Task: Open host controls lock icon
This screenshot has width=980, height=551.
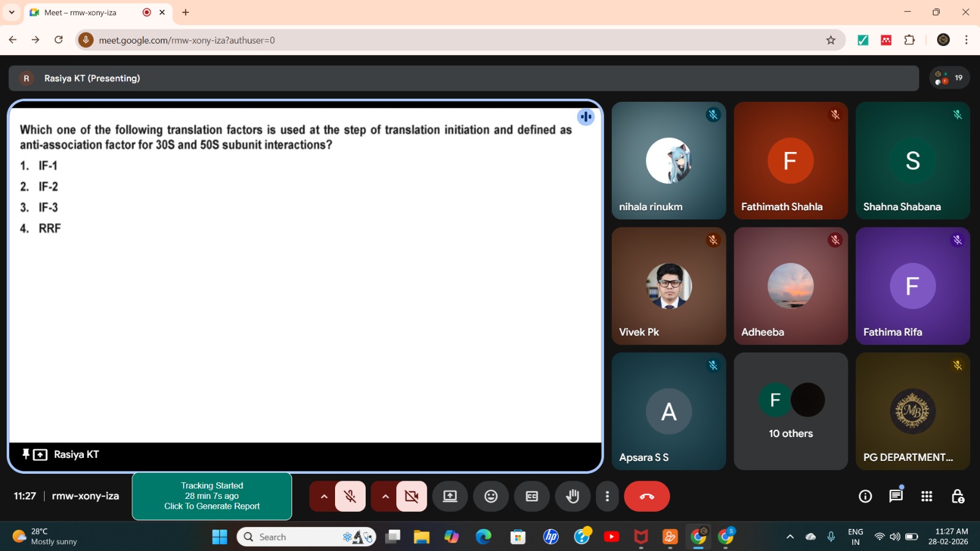Action: coord(957,496)
